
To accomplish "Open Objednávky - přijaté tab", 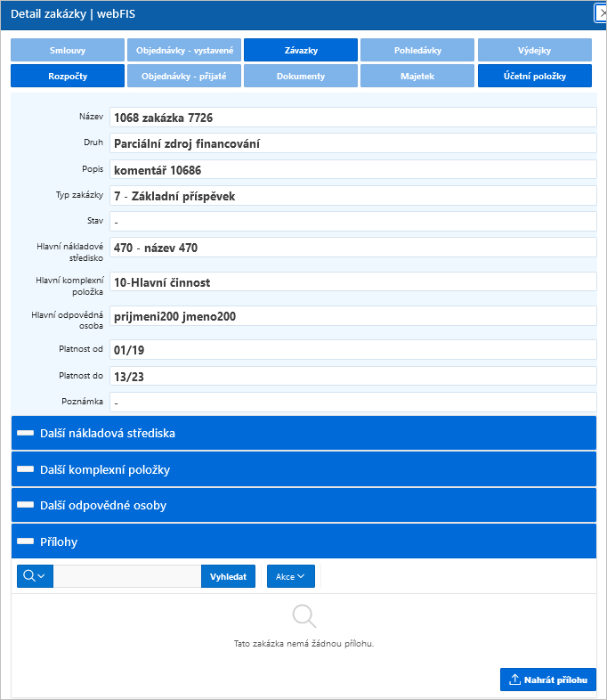I will click(x=184, y=76).
